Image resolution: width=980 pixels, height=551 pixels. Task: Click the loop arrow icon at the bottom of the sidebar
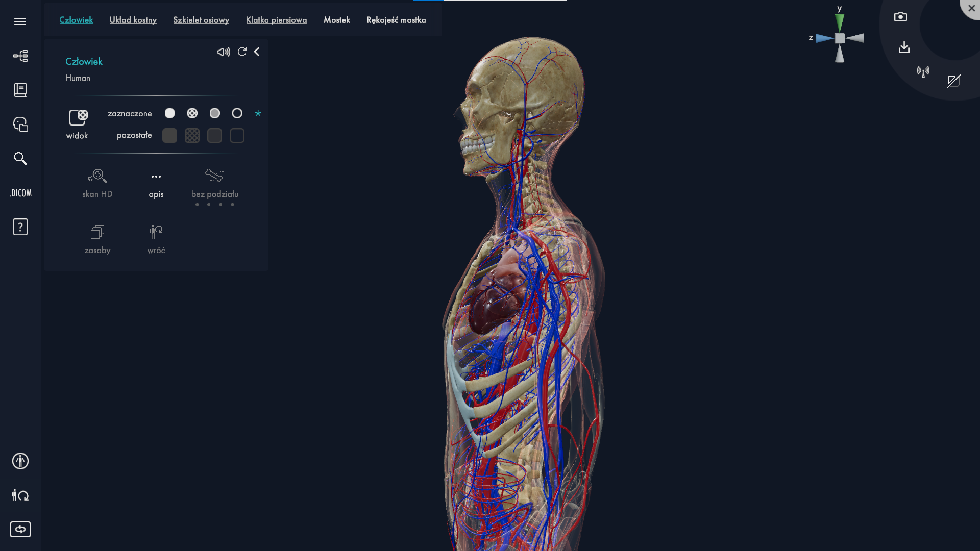[20, 529]
